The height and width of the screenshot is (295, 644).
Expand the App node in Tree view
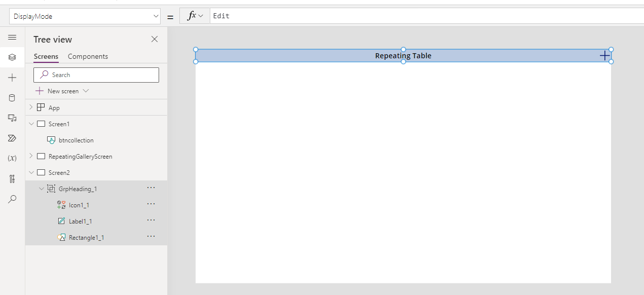tap(30, 107)
